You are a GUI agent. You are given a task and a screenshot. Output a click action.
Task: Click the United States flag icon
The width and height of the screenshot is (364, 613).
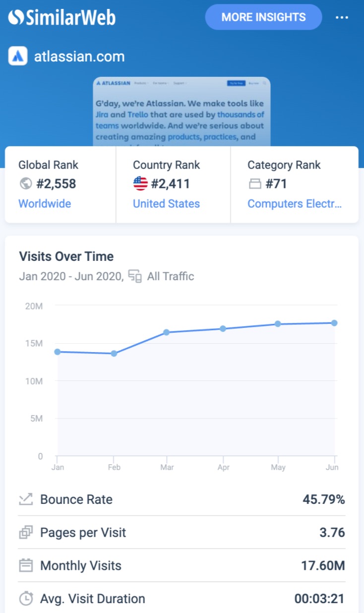click(140, 184)
